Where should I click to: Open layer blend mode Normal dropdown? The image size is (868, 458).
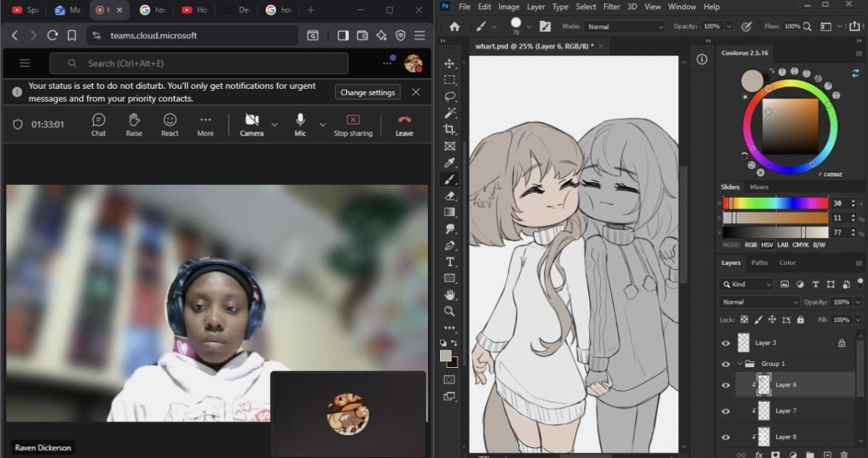pos(758,302)
